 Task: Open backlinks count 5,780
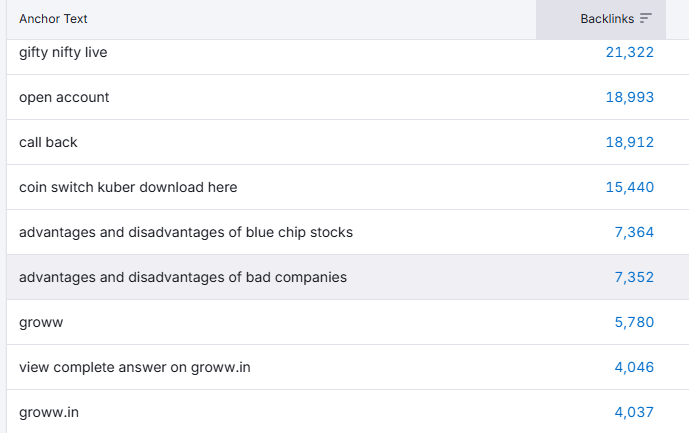point(634,322)
